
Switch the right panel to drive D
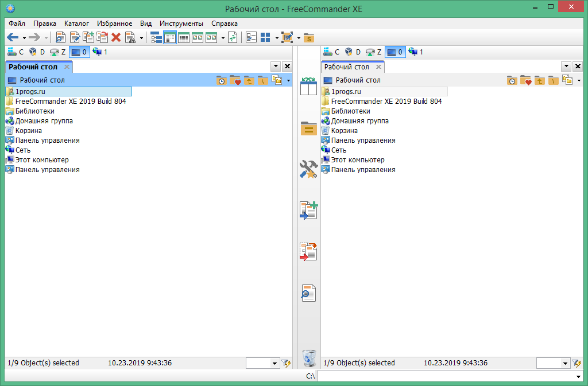pos(351,52)
